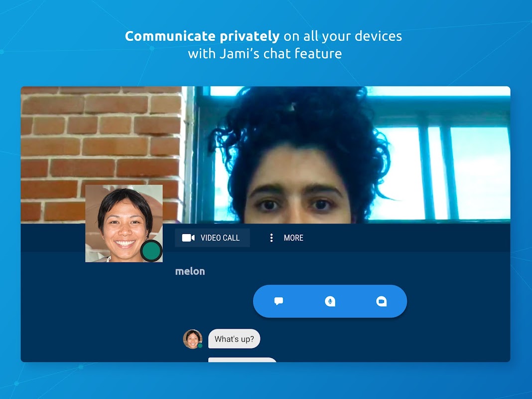The width and height of the screenshot is (532, 399).
Task: Toggle the green presence indicator on self-view
Action: [152, 251]
